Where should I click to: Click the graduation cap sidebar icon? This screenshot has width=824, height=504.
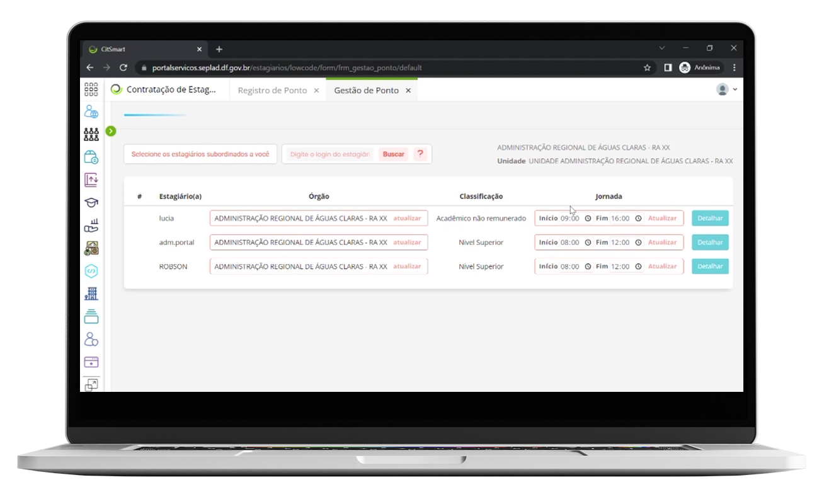91,202
